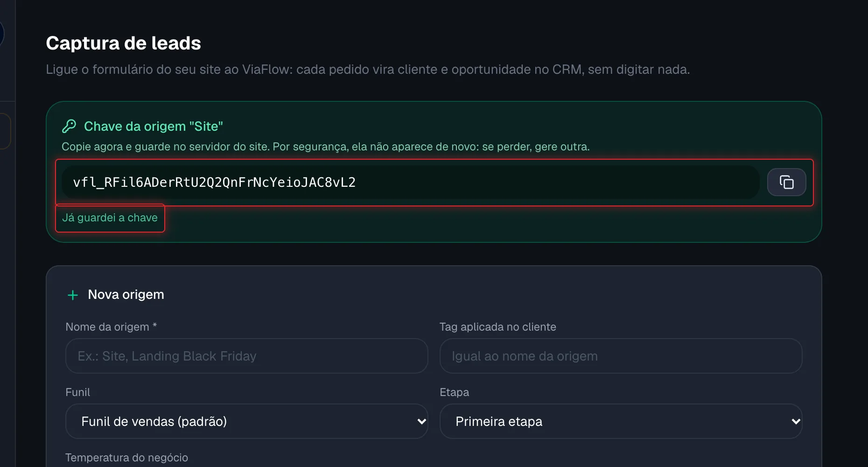This screenshot has height=467, width=868.
Task: Click the Captura de leads page heading
Action: (x=124, y=43)
